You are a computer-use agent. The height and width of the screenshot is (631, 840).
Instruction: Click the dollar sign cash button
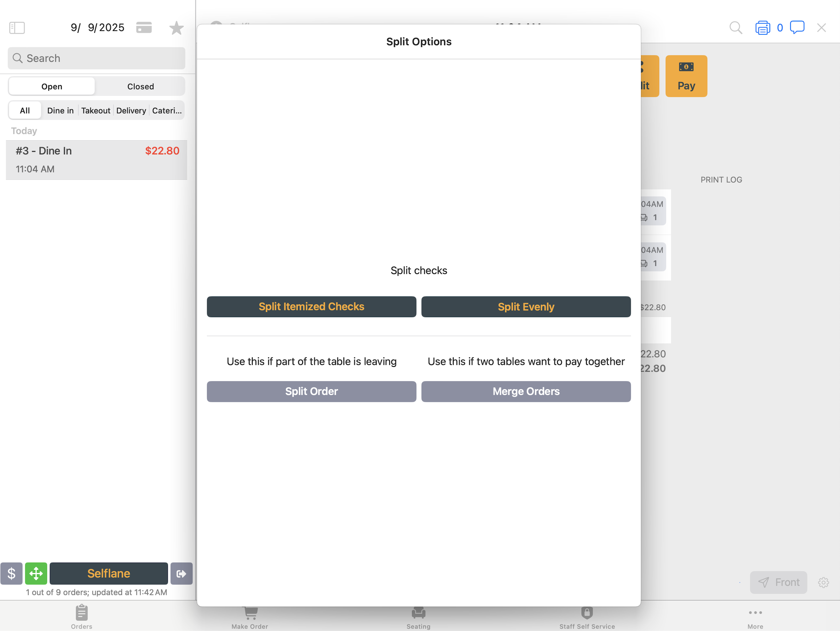(11, 573)
